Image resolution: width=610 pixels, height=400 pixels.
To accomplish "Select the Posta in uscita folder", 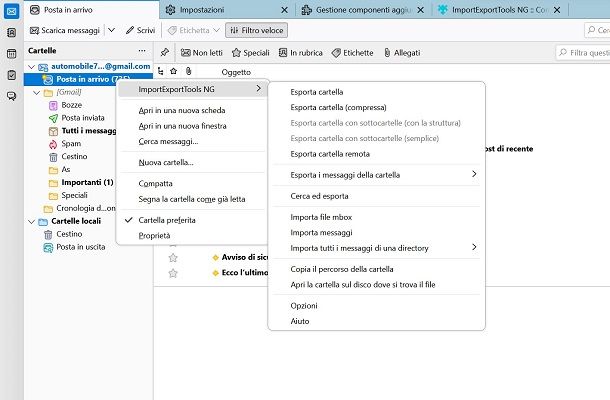I will pyautogui.click(x=81, y=247).
